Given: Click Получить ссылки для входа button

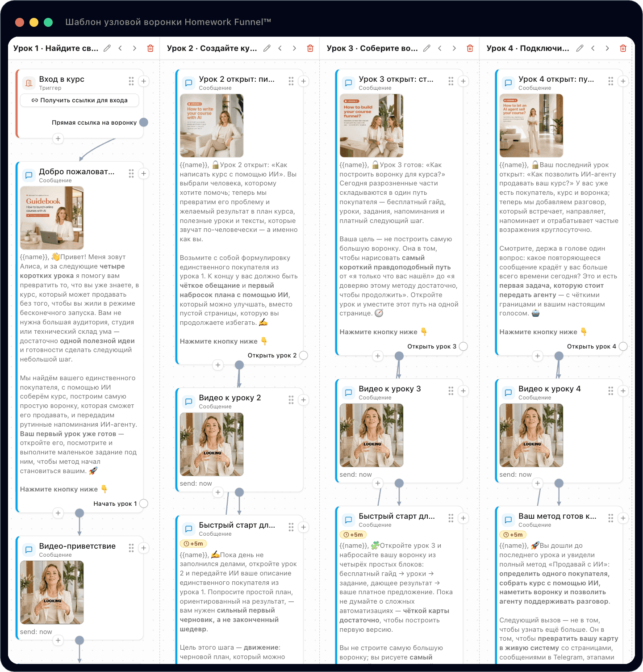Looking at the screenshot, I should tap(79, 101).
